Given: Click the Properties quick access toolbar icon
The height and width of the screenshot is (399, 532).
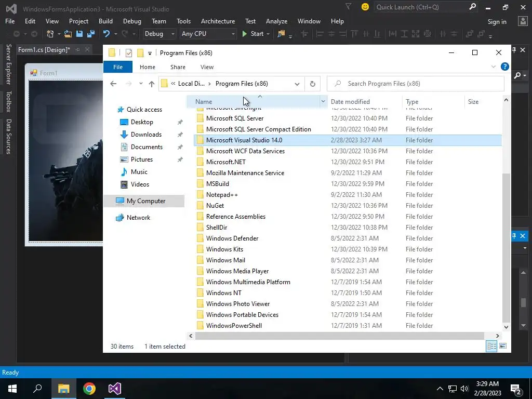Looking at the screenshot, I should (x=129, y=53).
